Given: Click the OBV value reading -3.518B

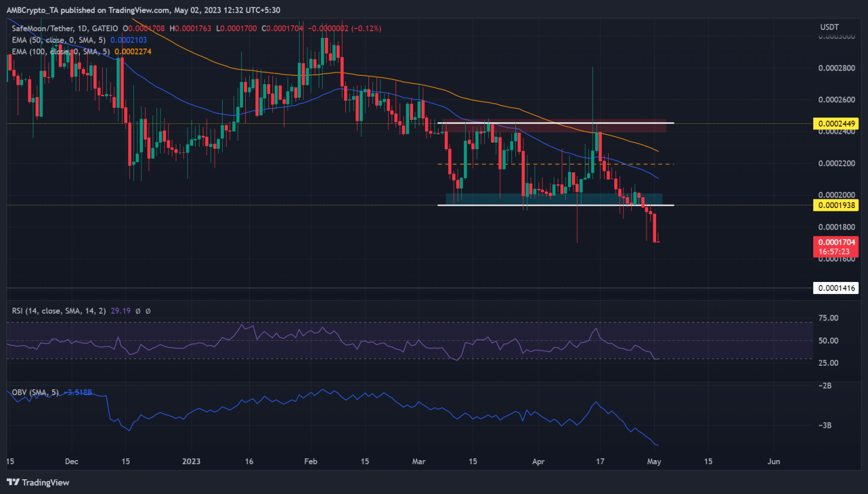Looking at the screenshot, I should point(77,392).
